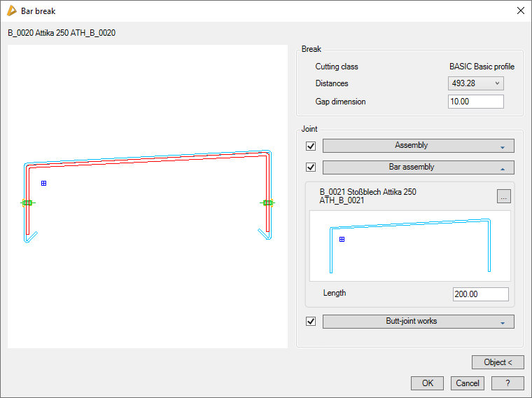Uncheck the Butt-joint works checkbox
Screen dimensions: 532x398
click(311, 322)
